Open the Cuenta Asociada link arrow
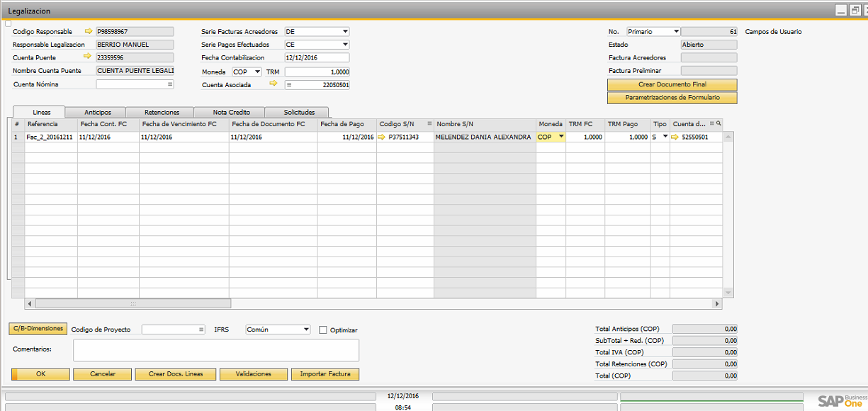The height and width of the screenshot is (411, 868). [274, 84]
